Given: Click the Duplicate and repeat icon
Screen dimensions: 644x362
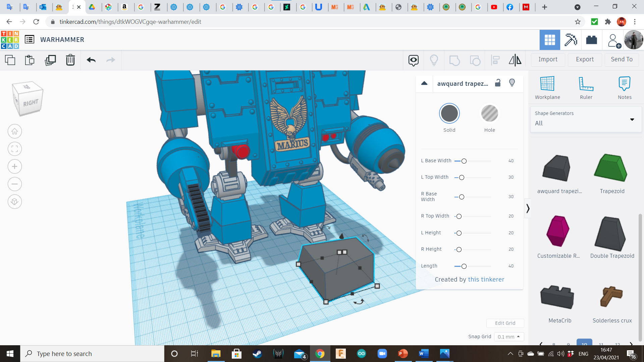Looking at the screenshot, I should [x=50, y=60].
